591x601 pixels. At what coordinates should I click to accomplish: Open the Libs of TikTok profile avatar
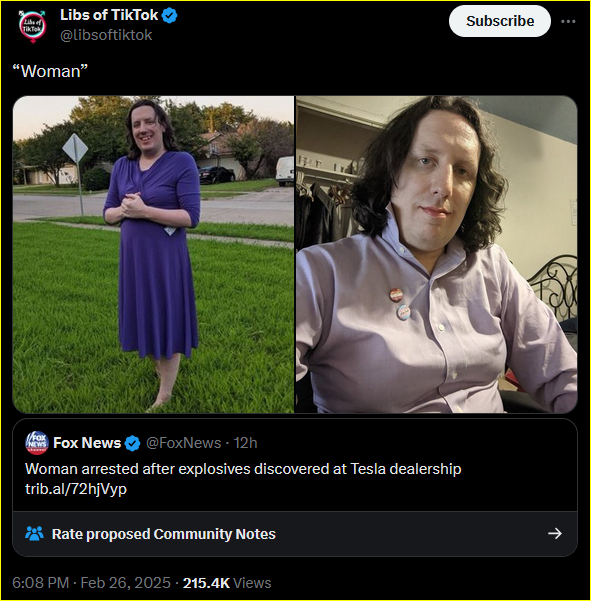coord(33,26)
